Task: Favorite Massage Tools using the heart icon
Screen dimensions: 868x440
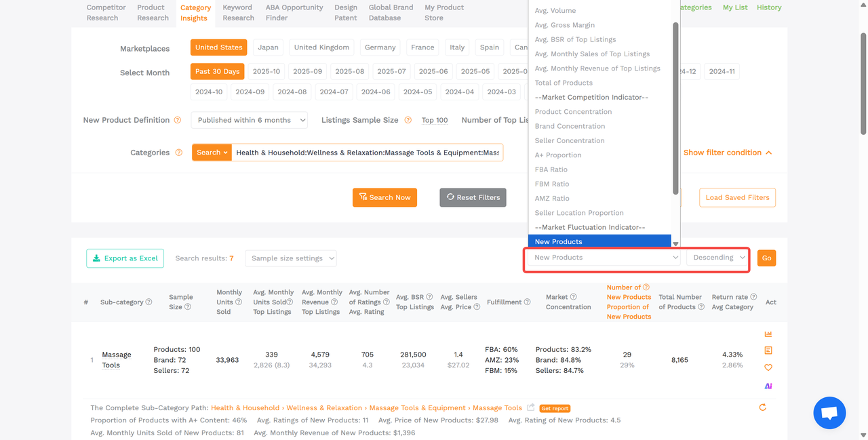Action: [768, 367]
